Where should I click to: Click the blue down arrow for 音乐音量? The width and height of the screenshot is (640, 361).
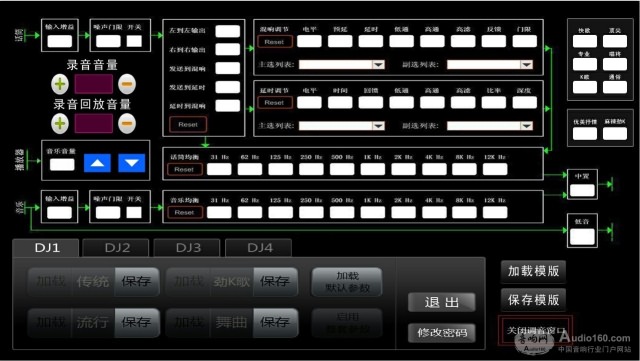(131, 163)
